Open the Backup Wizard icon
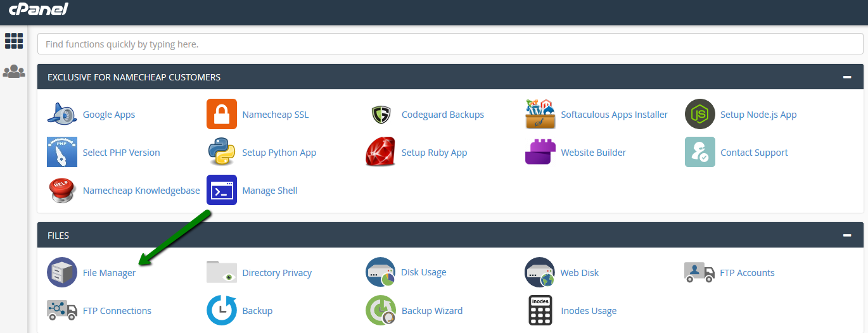This screenshot has height=333, width=868. (x=381, y=311)
